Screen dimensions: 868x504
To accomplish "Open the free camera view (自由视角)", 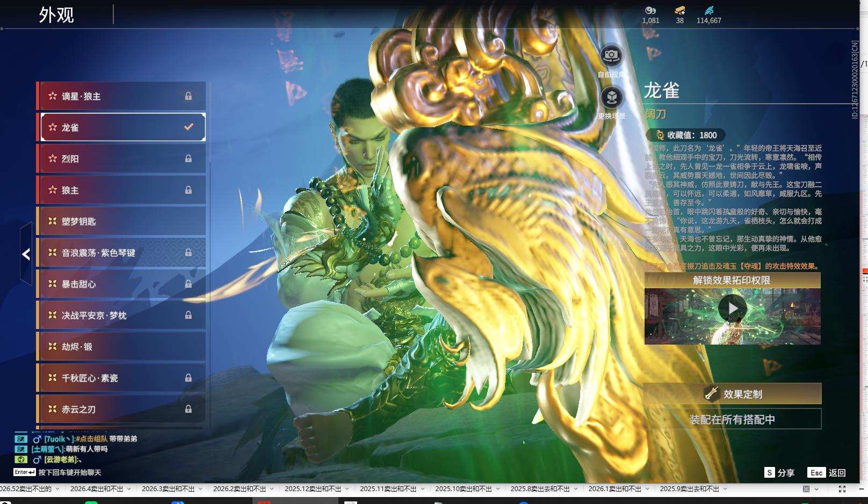I will click(x=611, y=55).
